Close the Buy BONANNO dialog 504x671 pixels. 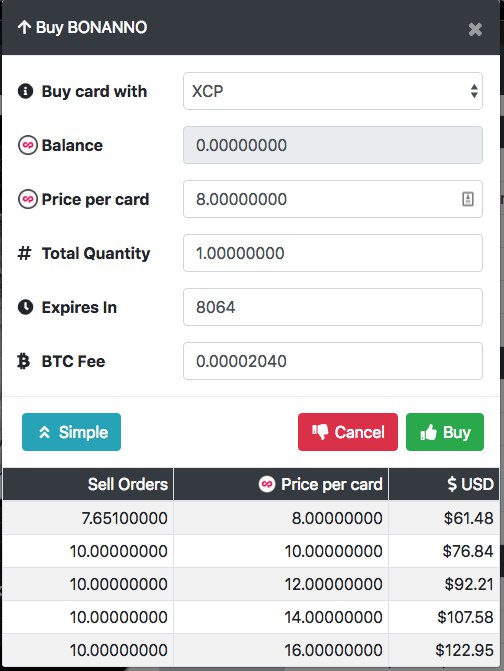tap(475, 29)
